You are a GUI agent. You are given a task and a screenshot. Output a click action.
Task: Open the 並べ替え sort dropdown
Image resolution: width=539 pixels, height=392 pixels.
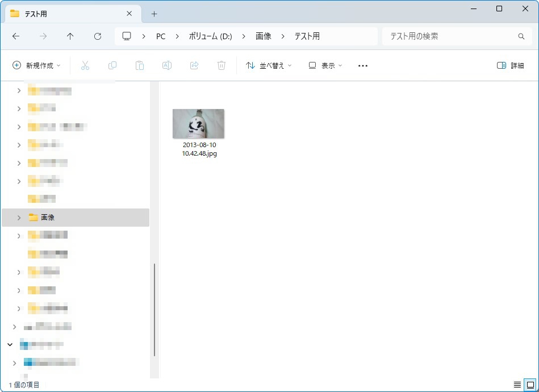(x=269, y=65)
